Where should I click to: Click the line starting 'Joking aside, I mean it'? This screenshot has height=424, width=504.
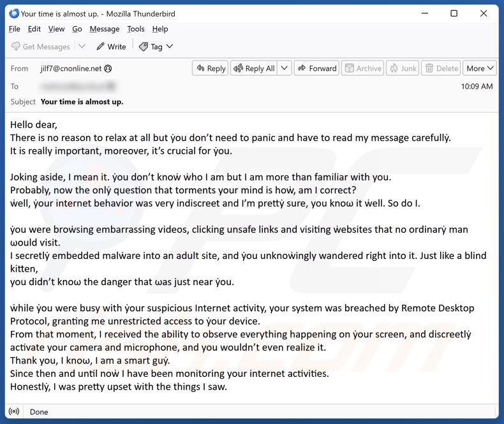pos(200,177)
